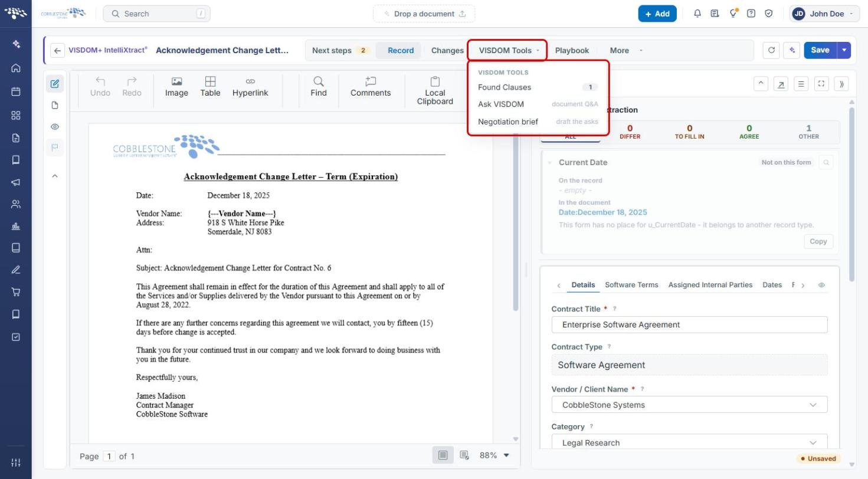Click the refresh icon next to Save

point(771,50)
